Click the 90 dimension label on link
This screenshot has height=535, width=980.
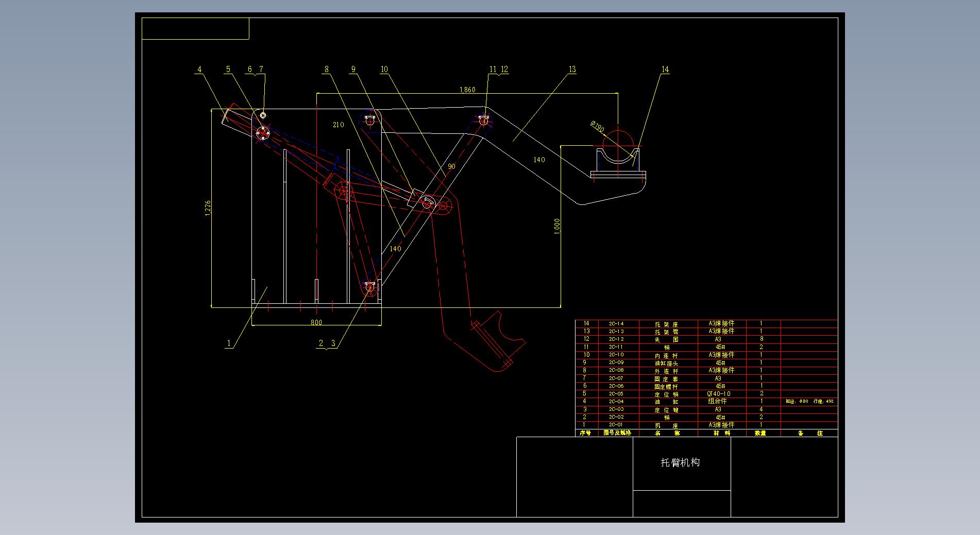click(451, 166)
